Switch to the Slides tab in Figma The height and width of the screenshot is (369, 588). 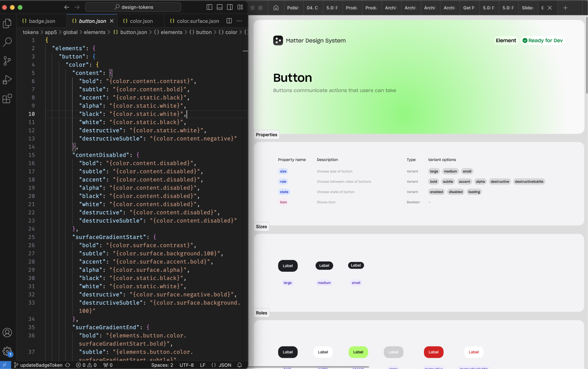tap(528, 8)
